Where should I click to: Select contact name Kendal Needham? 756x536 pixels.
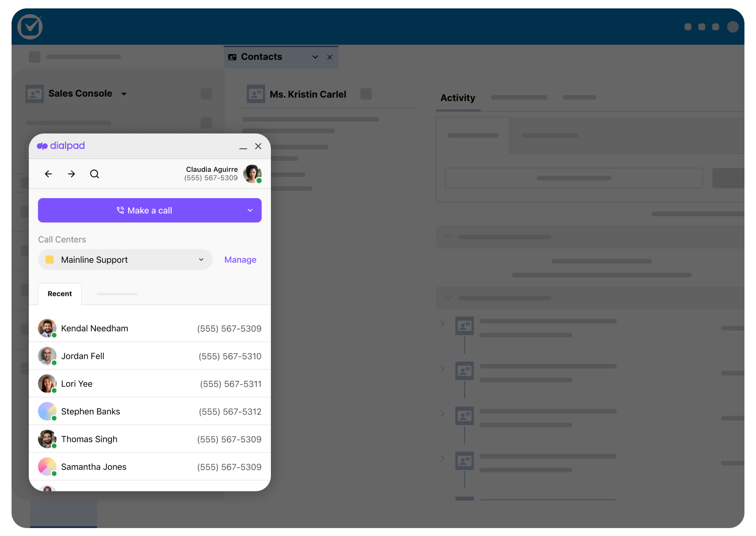tap(94, 328)
